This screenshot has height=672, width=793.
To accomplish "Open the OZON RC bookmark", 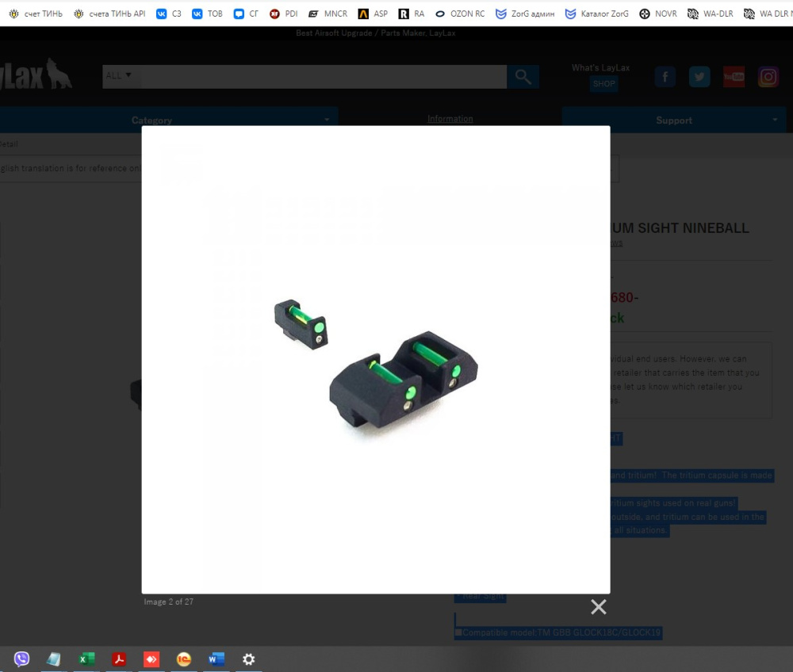I will [460, 13].
